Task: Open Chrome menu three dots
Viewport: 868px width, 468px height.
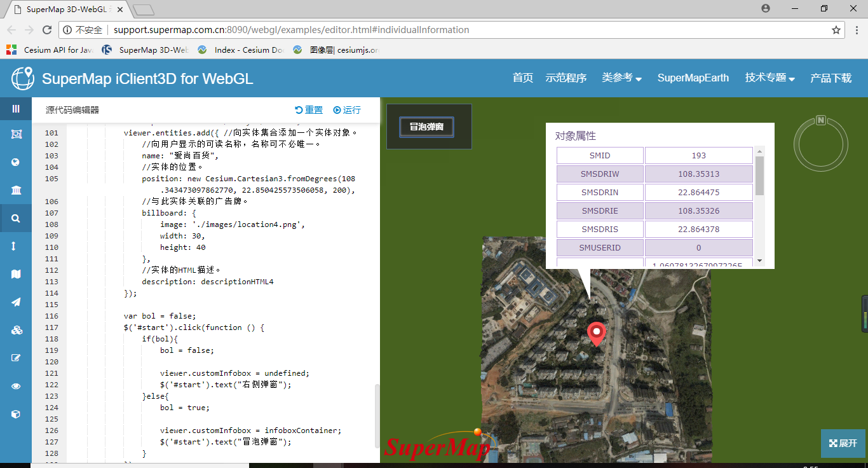Action: tap(856, 30)
